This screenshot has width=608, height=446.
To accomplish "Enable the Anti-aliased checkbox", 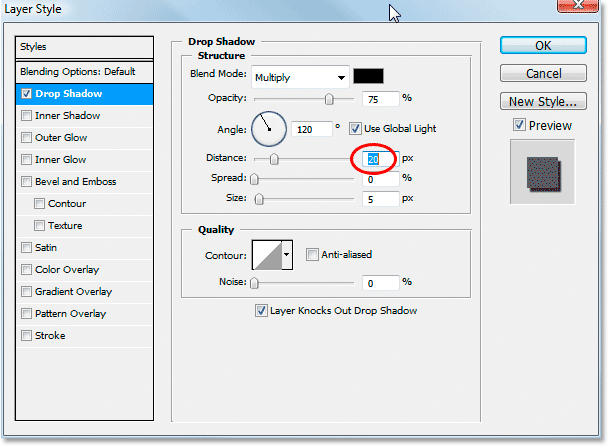I will (x=312, y=255).
